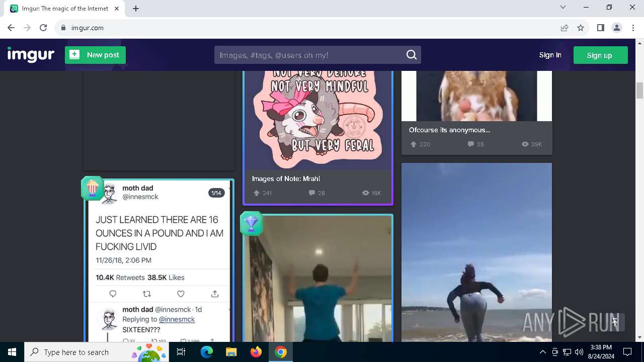The image size is (644, 362).
Task: Expand the tab search chevron
Action: (x=563, y=7)
